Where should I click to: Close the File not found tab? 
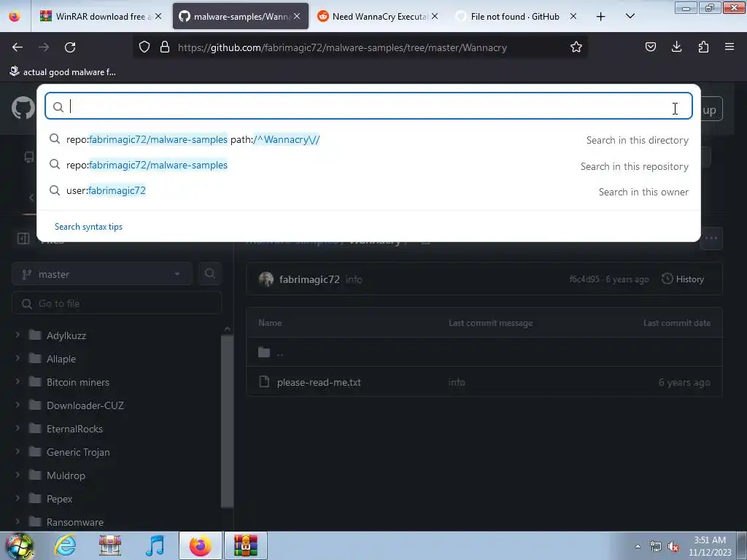tap(573, 16)
